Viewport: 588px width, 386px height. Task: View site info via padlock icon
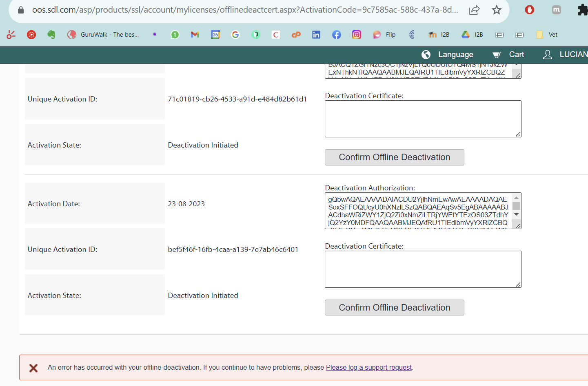click(21, 10)
